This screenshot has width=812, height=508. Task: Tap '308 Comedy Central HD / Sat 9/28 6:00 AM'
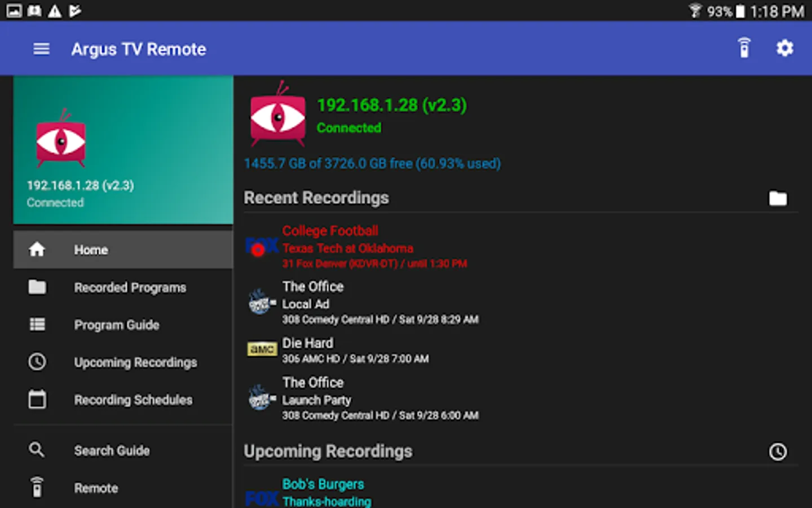point(380,415)
